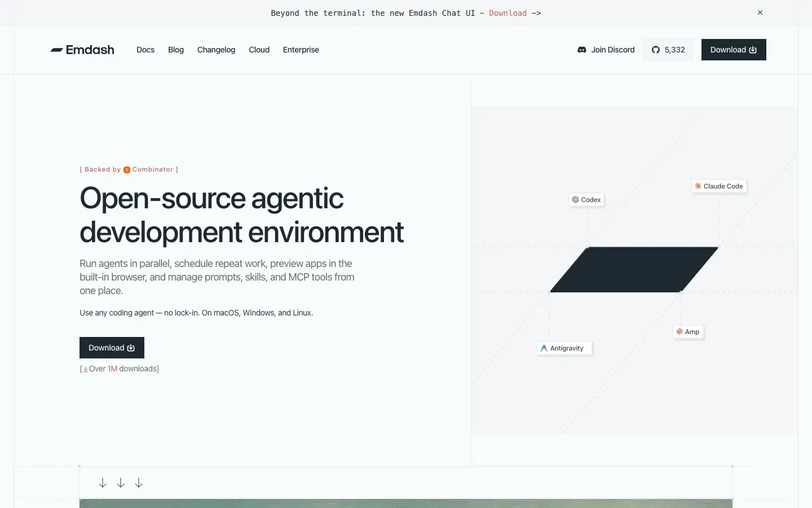Click the Y Combinator logo badge
812x508 pixels.
pos(127,169)
